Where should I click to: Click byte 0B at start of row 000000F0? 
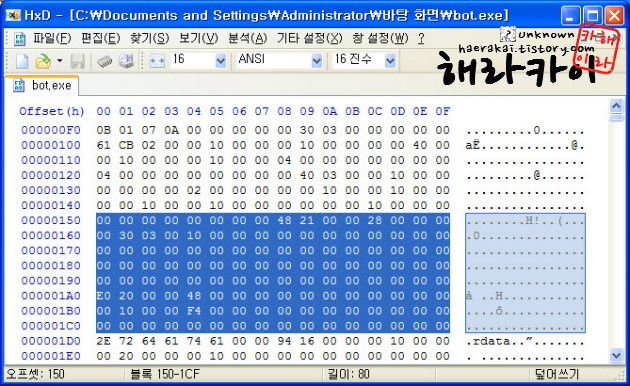click(104, 130)
